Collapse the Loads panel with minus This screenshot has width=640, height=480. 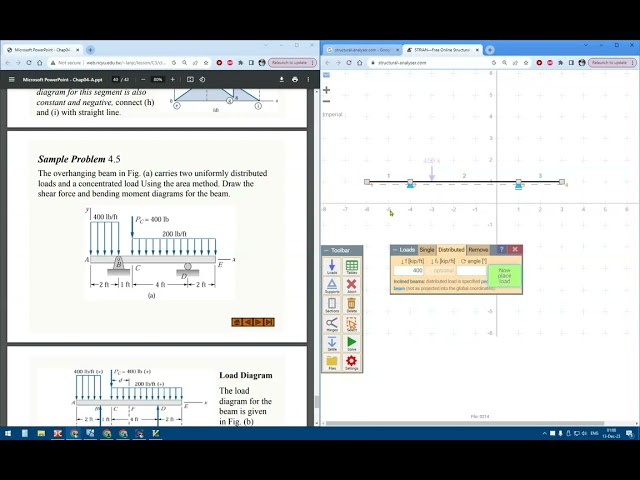click(395, 250)
